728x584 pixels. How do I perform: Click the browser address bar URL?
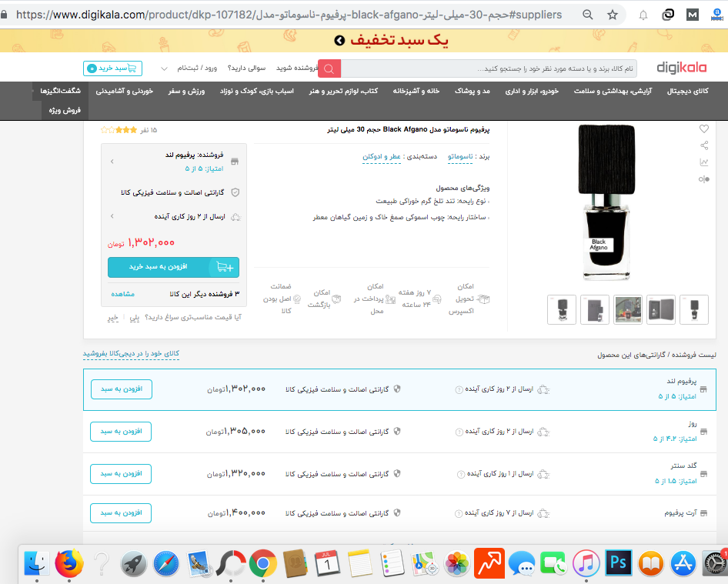pyautogui.click(x=289, y=15)
